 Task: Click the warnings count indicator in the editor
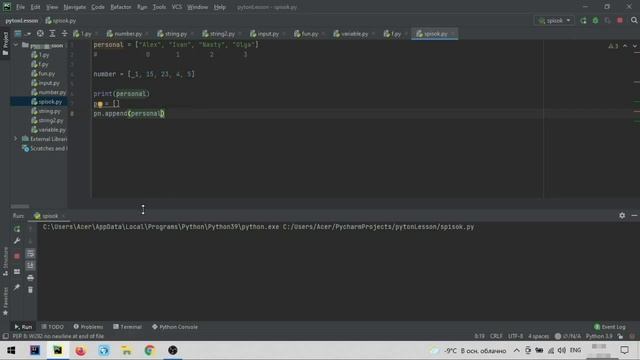click(x=613, y=46)
